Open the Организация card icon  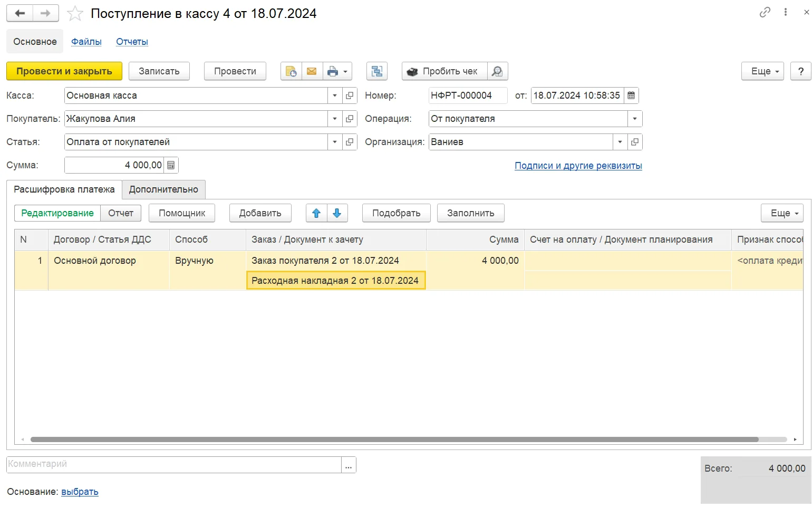[635, 142]
